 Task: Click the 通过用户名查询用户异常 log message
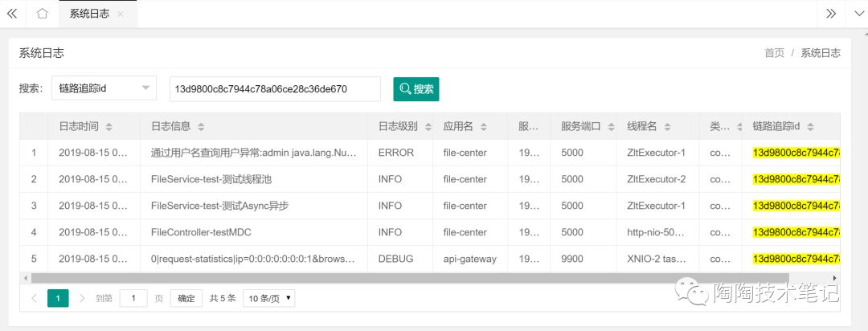coord(254,152)
